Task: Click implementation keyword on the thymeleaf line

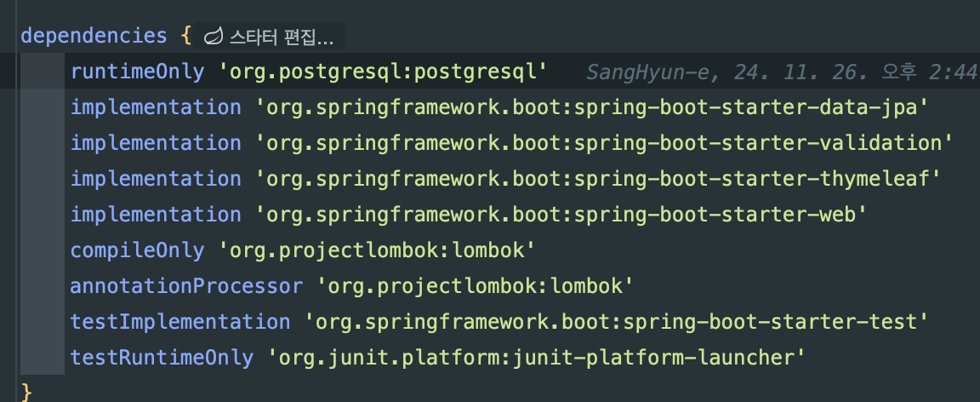Action: 156,179
